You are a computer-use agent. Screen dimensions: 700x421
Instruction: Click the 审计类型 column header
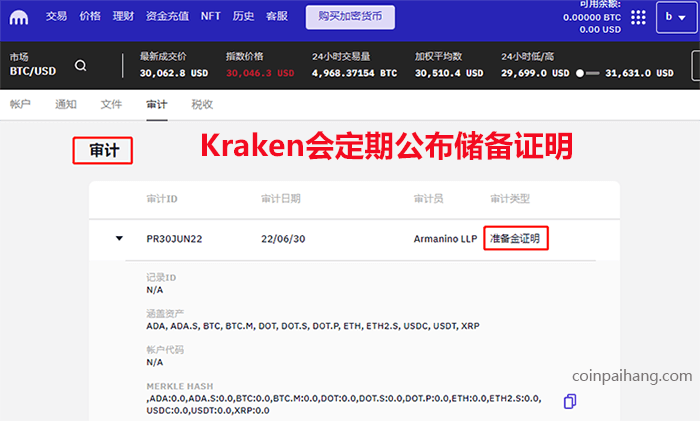[510, 199]
